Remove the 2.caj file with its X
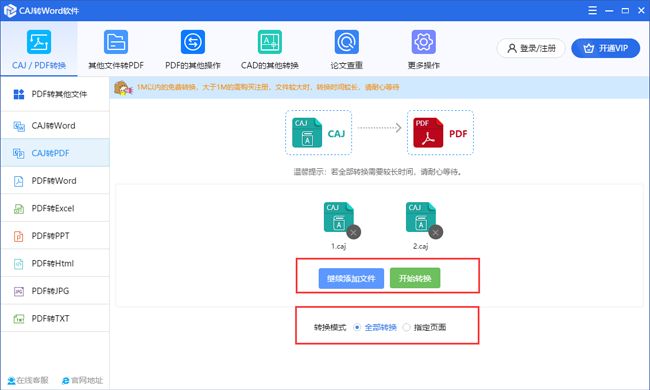This screenshot has height=390, width=650. [x=435, y=233]
